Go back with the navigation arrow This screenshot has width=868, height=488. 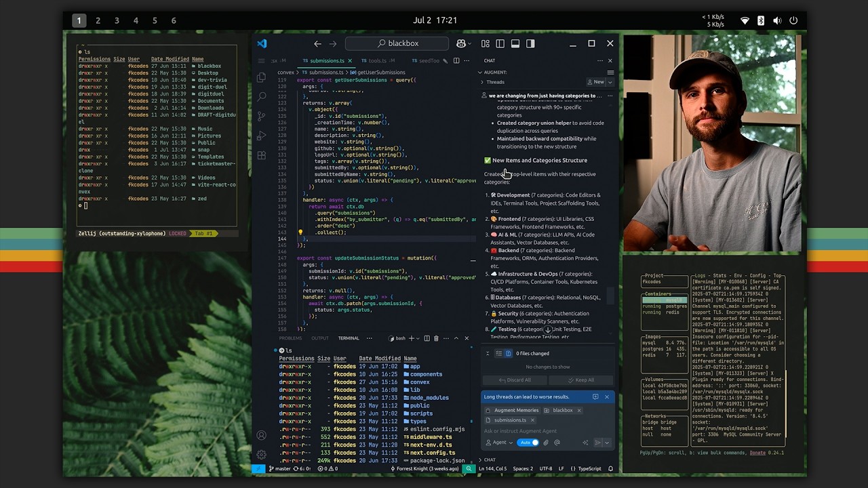(317, 43)
